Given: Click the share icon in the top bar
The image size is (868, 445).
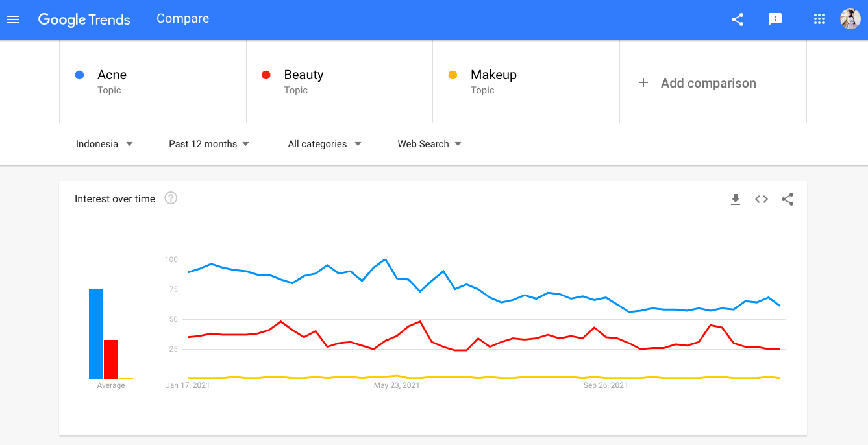Looking at the screenshot, I should coord(737,19).
